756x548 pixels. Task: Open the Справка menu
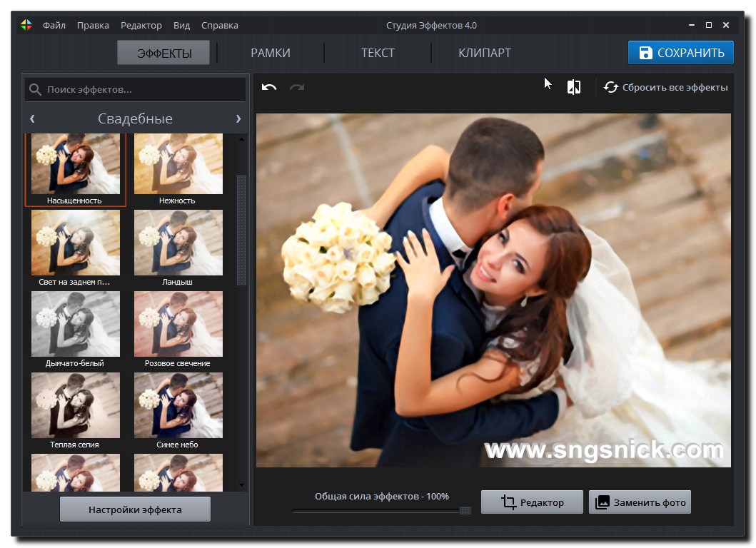tap(220, 25)
